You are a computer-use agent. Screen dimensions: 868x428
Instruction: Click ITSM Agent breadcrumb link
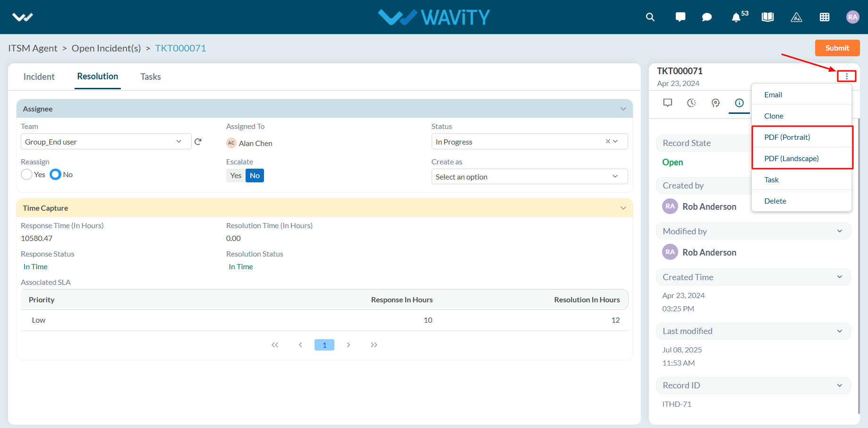click(33, 48)
